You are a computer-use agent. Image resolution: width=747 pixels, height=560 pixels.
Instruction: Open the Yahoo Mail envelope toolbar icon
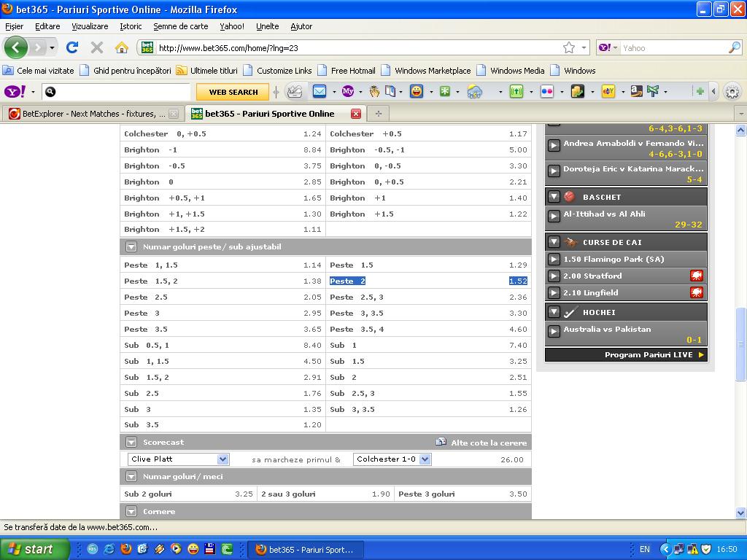320,91
